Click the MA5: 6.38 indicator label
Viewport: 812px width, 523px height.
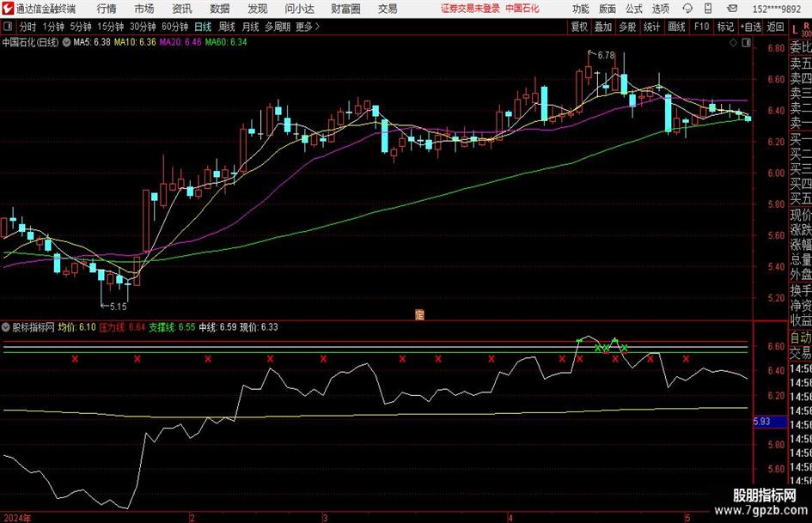pyautogui.click(x=92, y=42)
